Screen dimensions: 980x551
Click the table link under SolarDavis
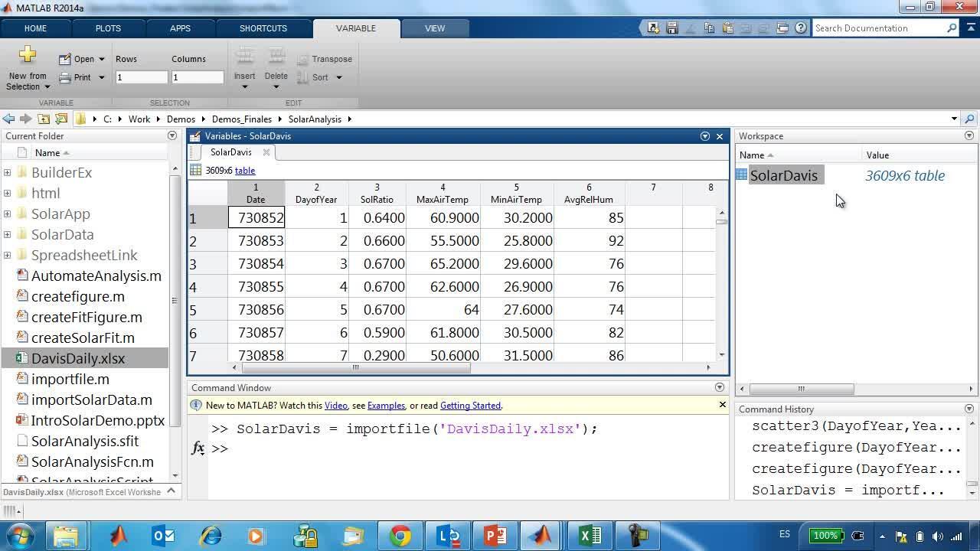click(245, 171)
